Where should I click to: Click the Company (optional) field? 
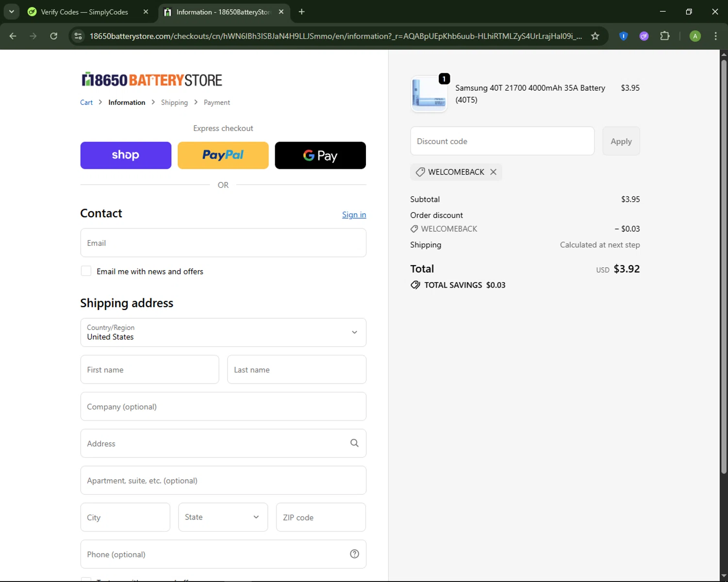[x=223, y=406]
